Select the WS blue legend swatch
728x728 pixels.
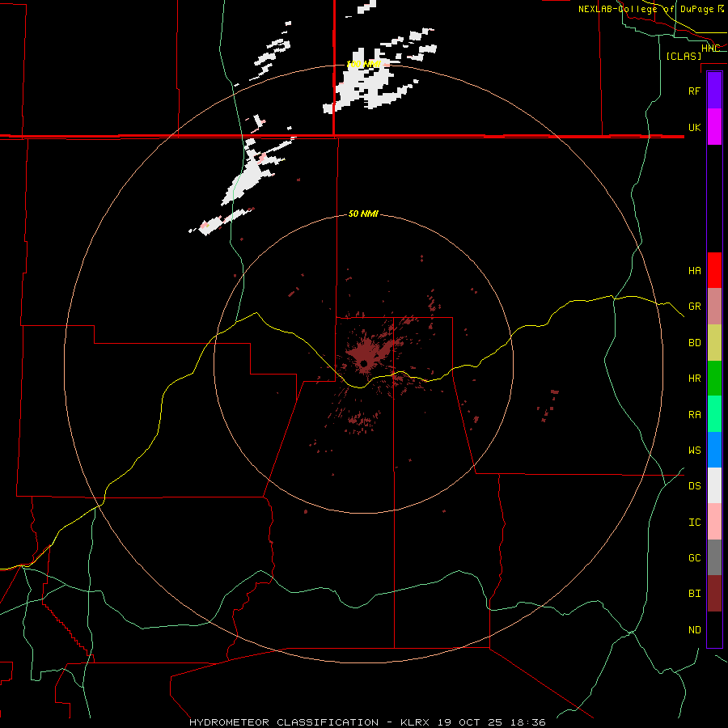coord(714,450)
